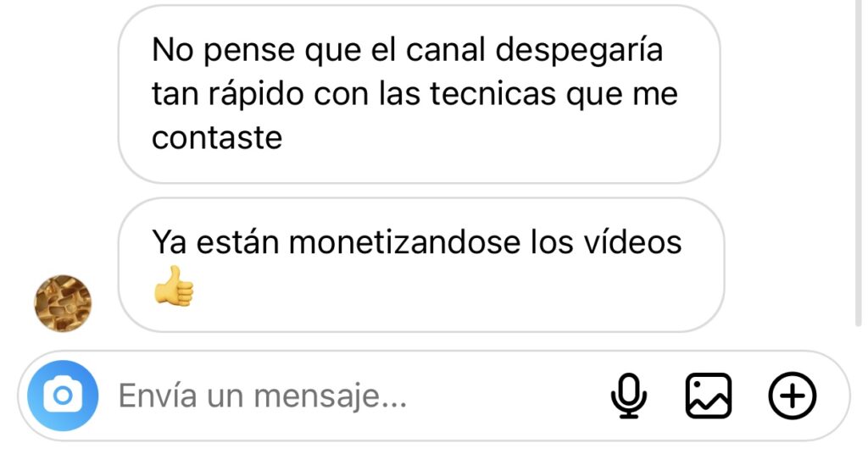Open the sender's round profile avatar
The image size is (868, 476).
[x=63, y=303]
